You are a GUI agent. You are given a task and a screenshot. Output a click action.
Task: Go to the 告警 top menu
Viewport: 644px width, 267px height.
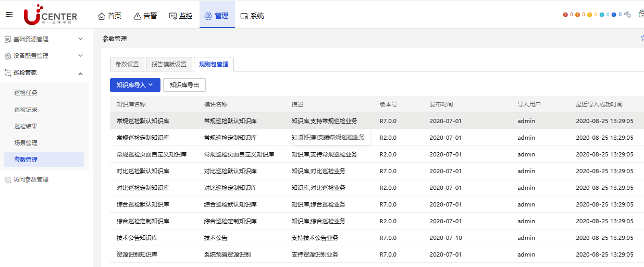[x=145, y=16]
